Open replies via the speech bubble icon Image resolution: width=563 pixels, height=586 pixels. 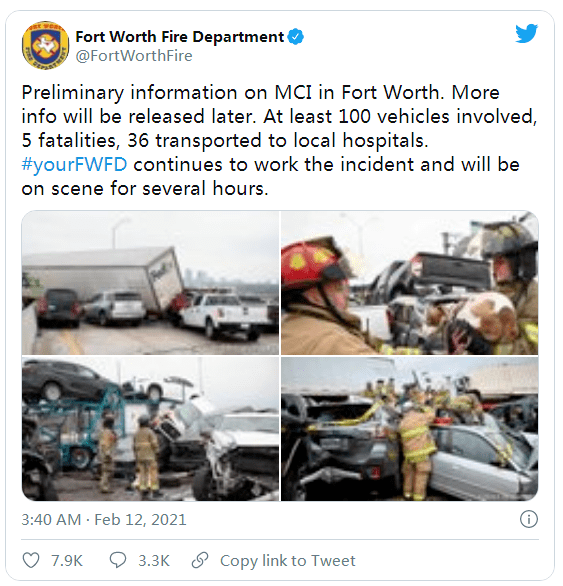[118, 561]
